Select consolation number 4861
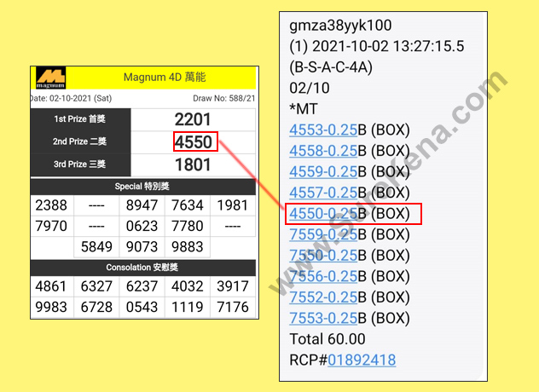Viewport: 539px width, 392px height. pyautogui.click(x=51, y=286)
